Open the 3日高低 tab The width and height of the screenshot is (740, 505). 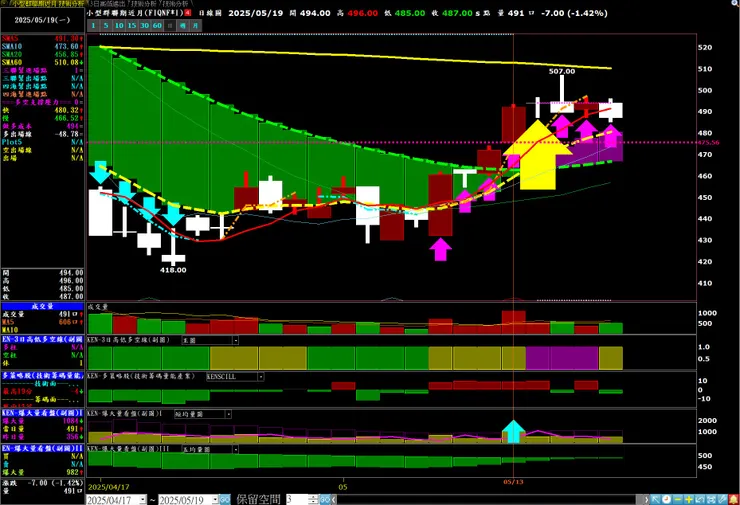click(106, 3)
